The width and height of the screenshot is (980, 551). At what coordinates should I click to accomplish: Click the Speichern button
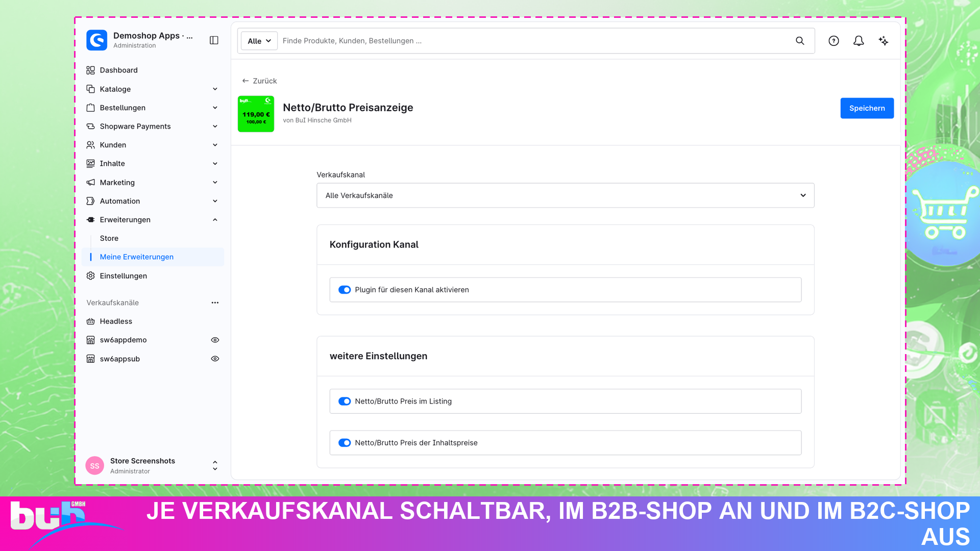(867, 108)
